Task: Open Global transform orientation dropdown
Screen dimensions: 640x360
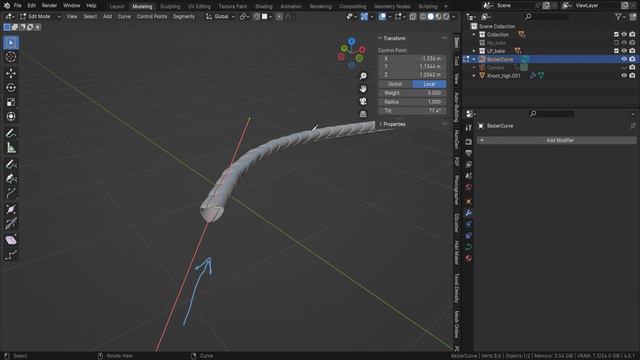Action: point(220,17)
